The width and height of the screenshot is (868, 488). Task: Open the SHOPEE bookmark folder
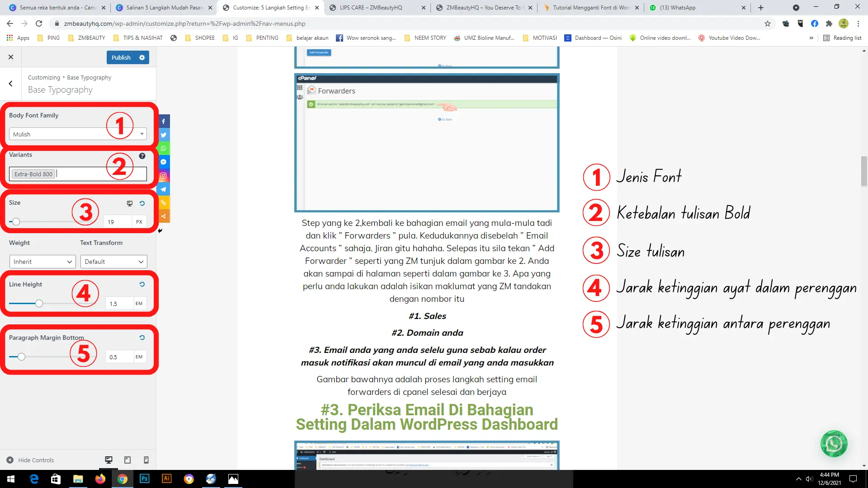pos(200,38)
